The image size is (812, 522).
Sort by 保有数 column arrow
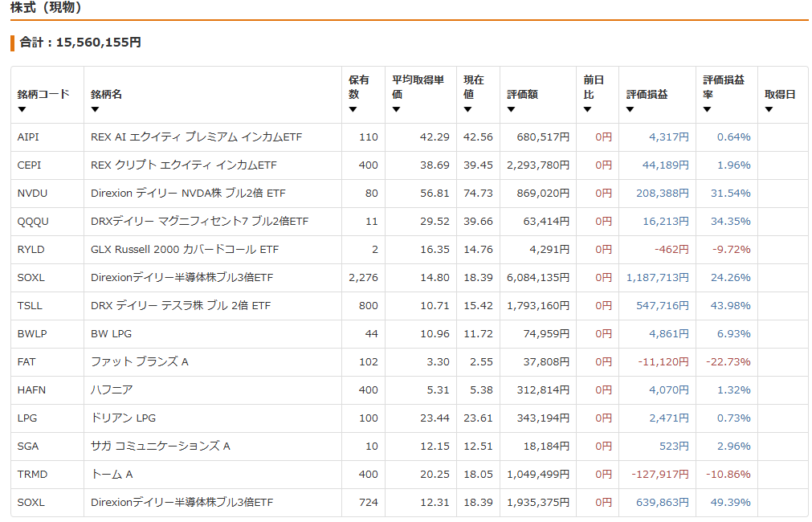[353, 109]
